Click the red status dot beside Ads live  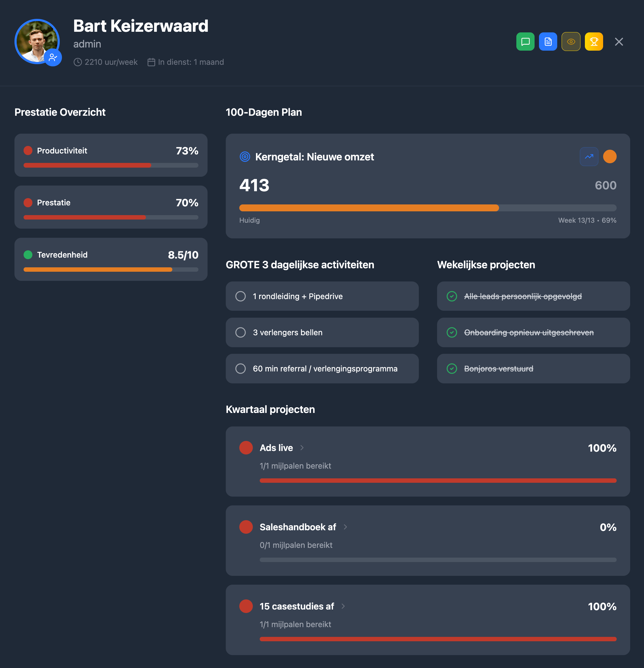tap(246, 448)
